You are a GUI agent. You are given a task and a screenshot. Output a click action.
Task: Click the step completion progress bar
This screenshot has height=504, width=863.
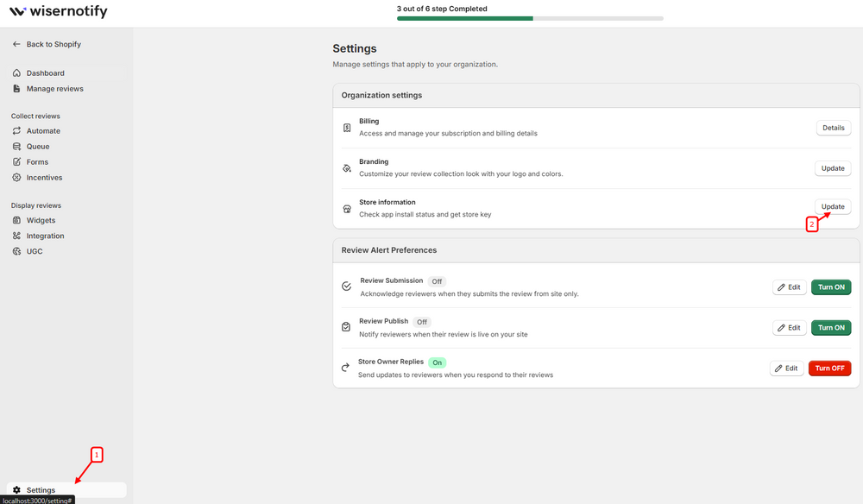tap(530, 18)
